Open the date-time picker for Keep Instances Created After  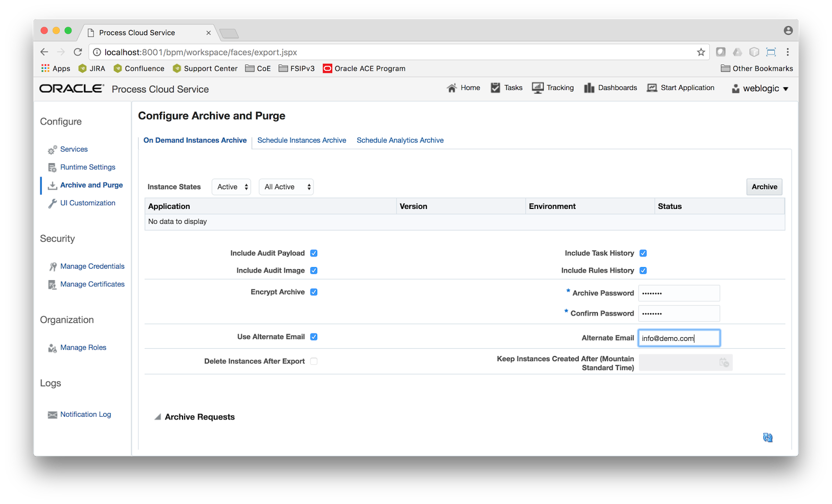(724, 362)
